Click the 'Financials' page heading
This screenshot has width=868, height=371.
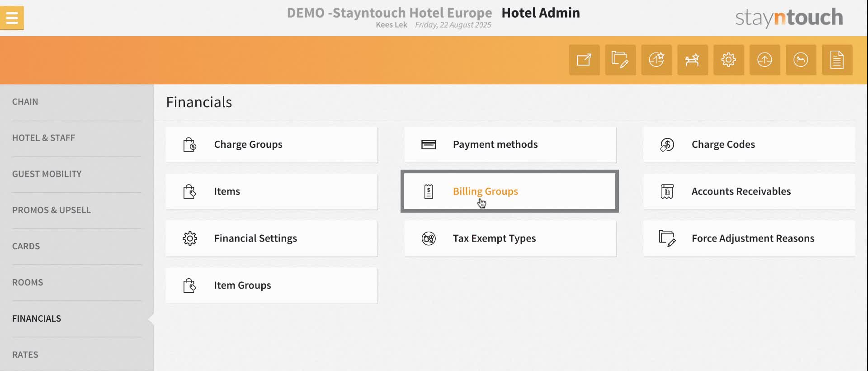[x=199, y=102]
